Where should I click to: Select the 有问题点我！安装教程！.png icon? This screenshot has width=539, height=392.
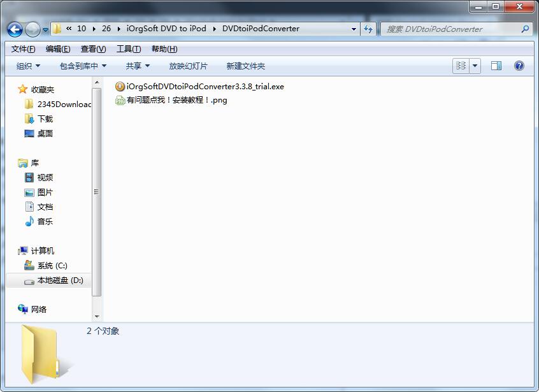tap(120, 100)
